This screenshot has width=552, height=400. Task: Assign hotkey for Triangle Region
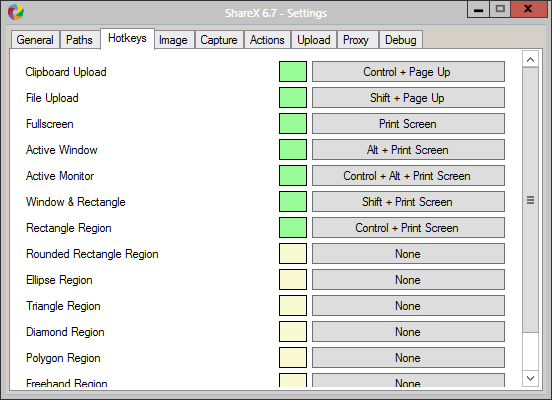point(408,306)
